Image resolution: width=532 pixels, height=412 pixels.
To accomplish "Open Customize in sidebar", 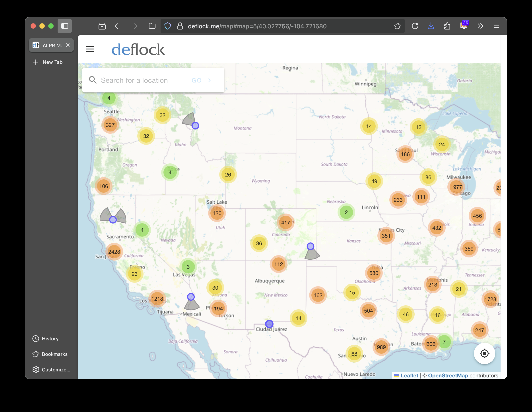I will 51,370.
